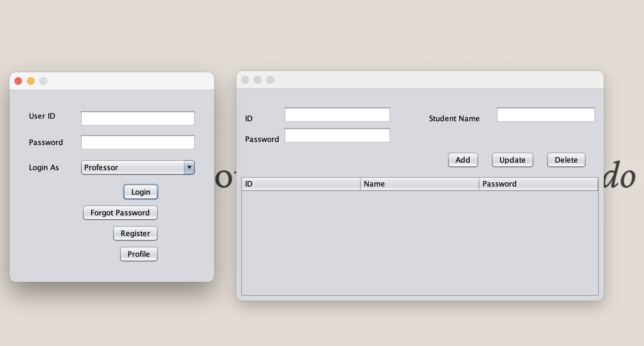644x346 pixels.
Task: Click the User ID text field
Action: coord(138,118)
